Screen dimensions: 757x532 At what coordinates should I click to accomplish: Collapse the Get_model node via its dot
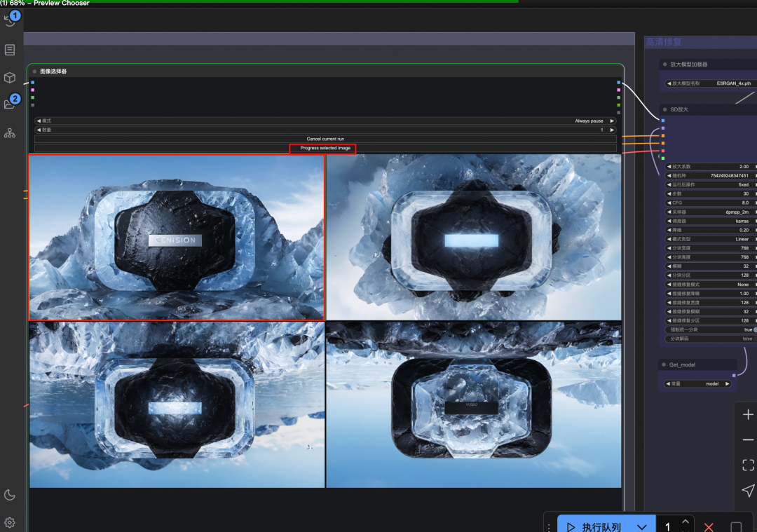[664, 364]
